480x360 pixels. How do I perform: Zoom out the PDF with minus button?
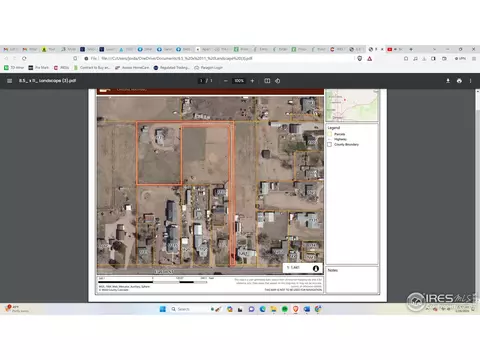click(226, 81)
